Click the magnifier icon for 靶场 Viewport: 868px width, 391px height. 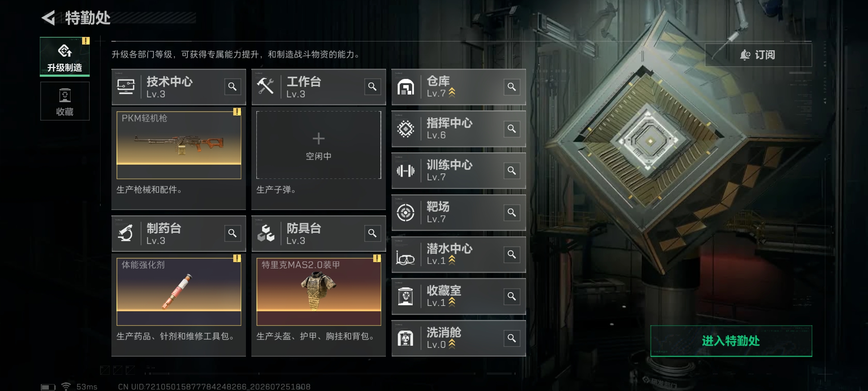coord(512,213)
